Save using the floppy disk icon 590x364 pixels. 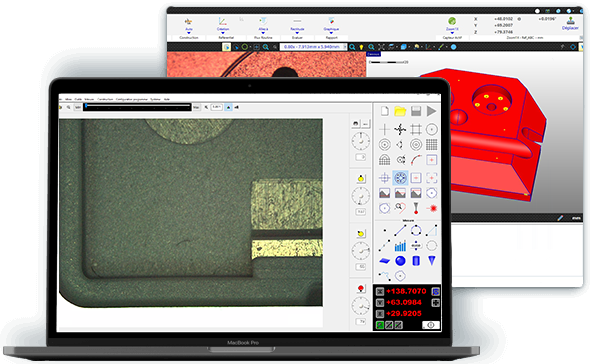pyautogui.click(x=416, y=111)
